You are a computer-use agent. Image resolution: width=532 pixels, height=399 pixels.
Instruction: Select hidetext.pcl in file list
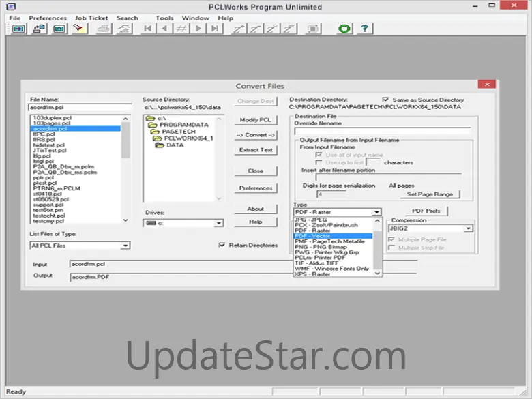(76, 145)
